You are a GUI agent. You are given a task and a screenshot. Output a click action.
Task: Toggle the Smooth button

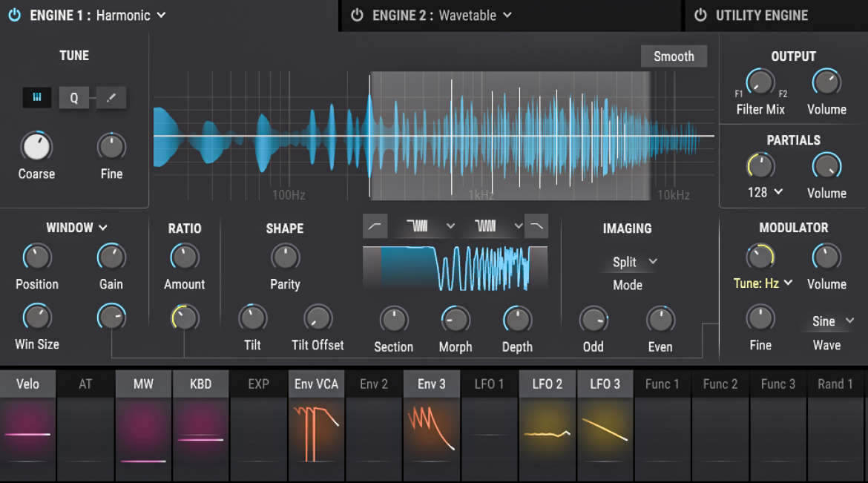674,56
